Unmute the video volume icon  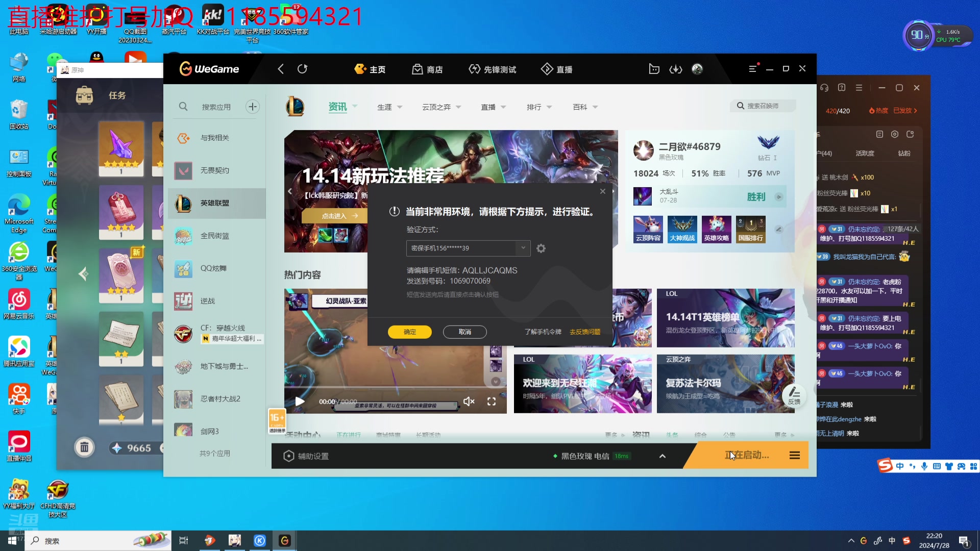pyautogui.click(x=469, y=402)
